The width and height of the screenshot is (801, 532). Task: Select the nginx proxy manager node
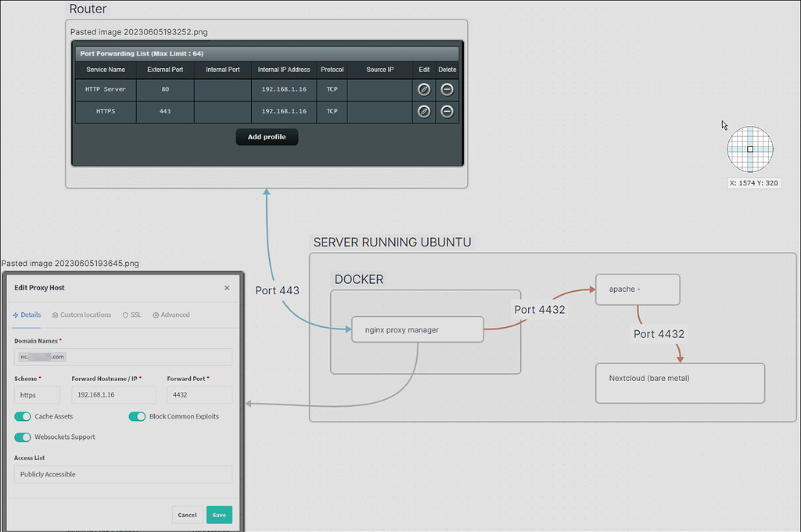[418, 329]
